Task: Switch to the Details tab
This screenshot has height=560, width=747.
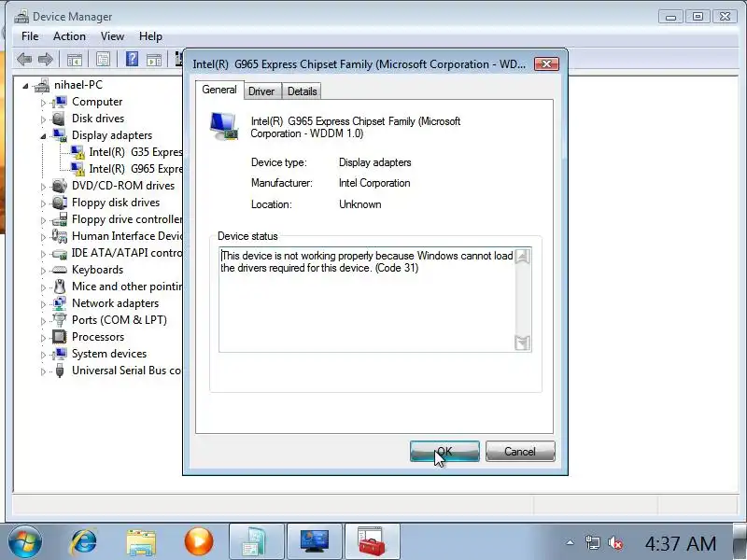Action: (302, 91)
